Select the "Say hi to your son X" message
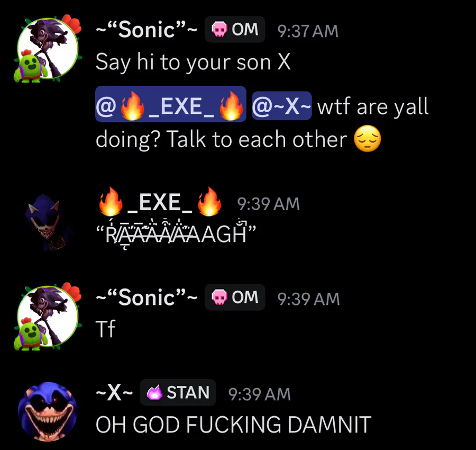This screenshot has height=450, width=476. tap(194, 62)
